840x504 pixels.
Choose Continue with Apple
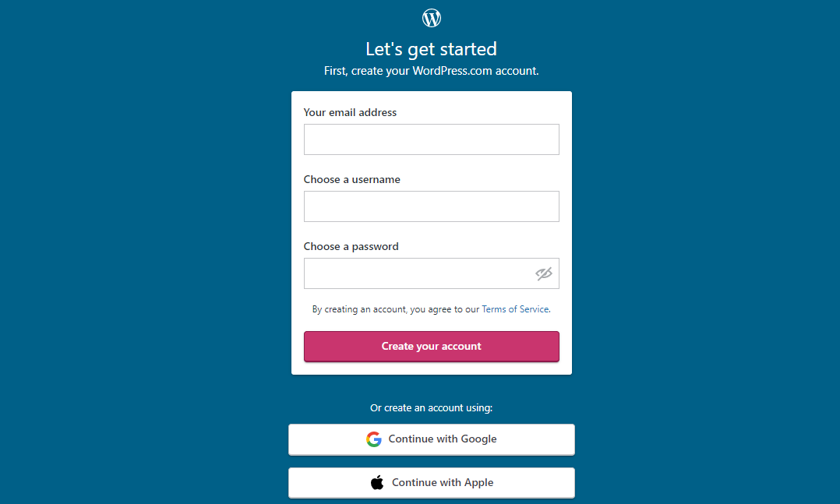coord(431,481)
